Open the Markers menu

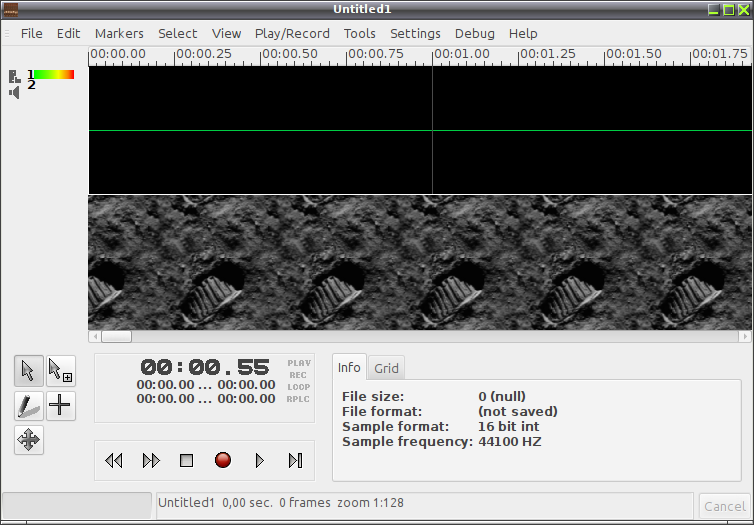pos(119,34)
